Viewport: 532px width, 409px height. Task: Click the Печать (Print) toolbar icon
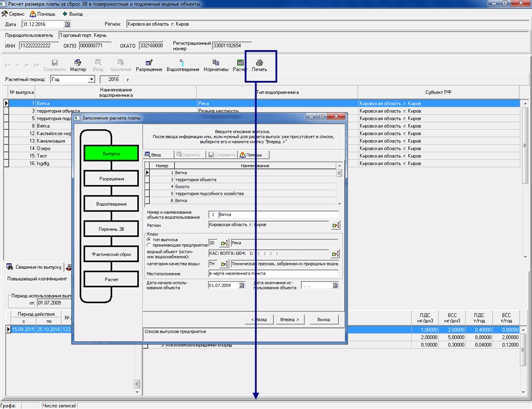click(259, 65)
